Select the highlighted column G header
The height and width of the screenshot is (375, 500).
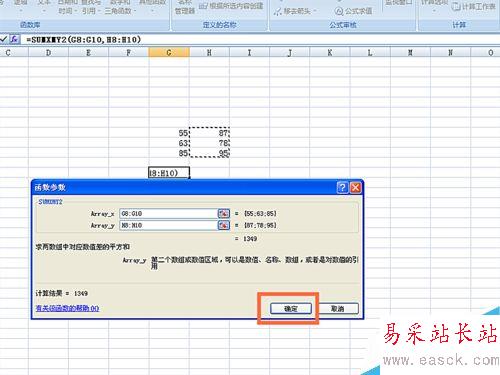pos(169,53)
